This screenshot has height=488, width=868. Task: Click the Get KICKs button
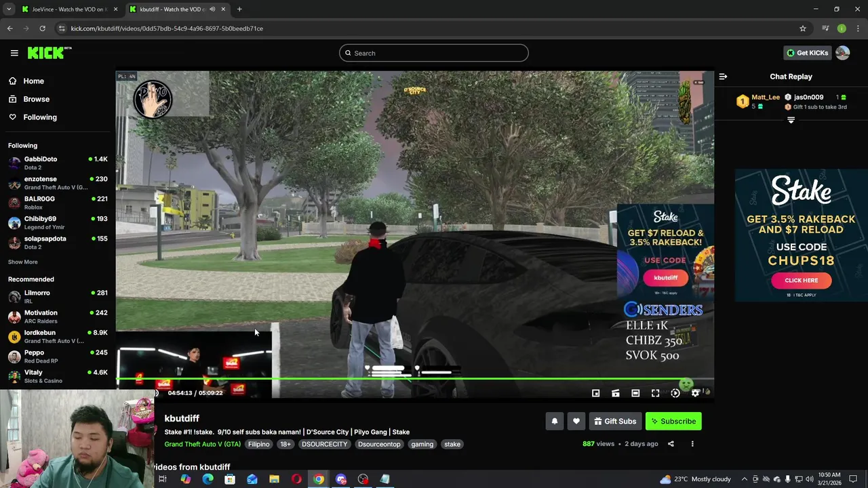(807, 53)
